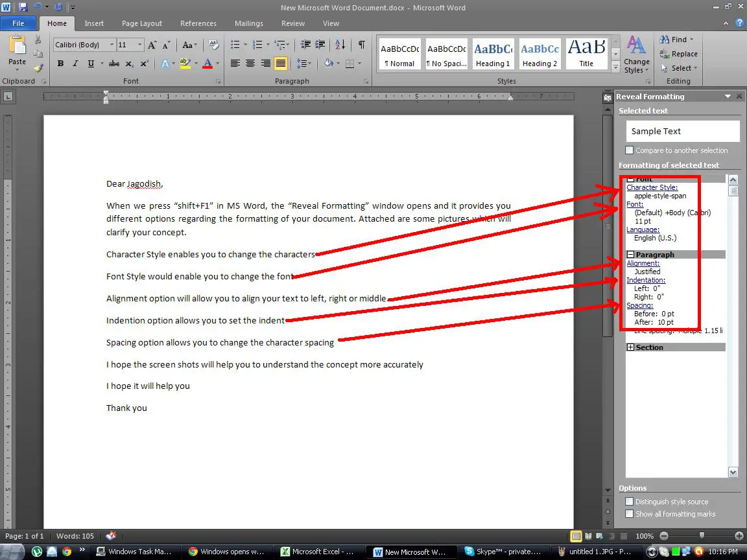Open the Reveal Formatting pane options menu
747x560 pixels.
(x=728, y=96)
